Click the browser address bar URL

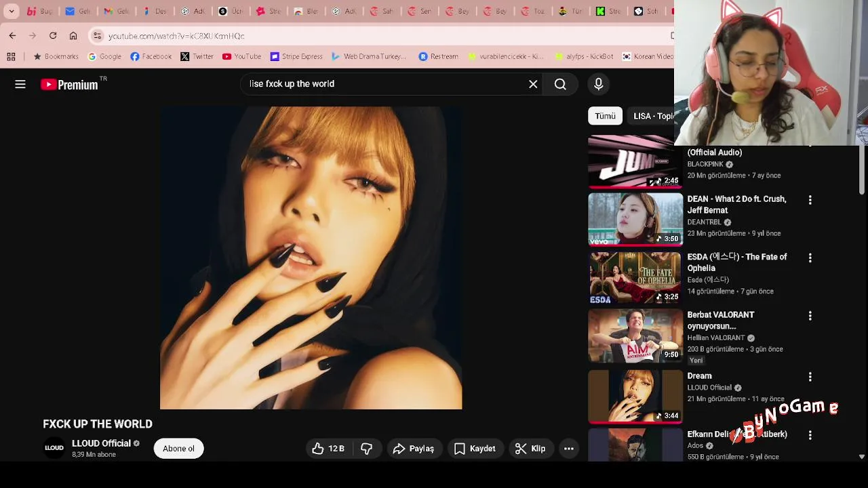[x=176, y=36]
